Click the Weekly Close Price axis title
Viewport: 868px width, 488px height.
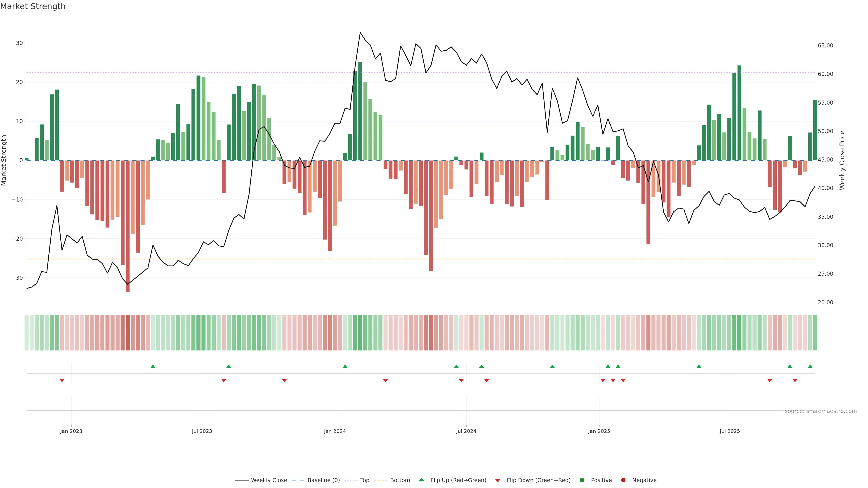pyautogui.click(x=842, y=160)
